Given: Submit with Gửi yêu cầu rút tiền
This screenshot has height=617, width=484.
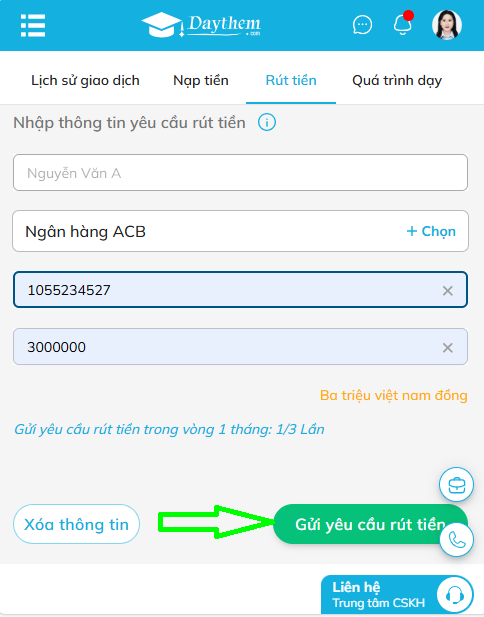Looking at the screenshot, I should coord(370,524).
